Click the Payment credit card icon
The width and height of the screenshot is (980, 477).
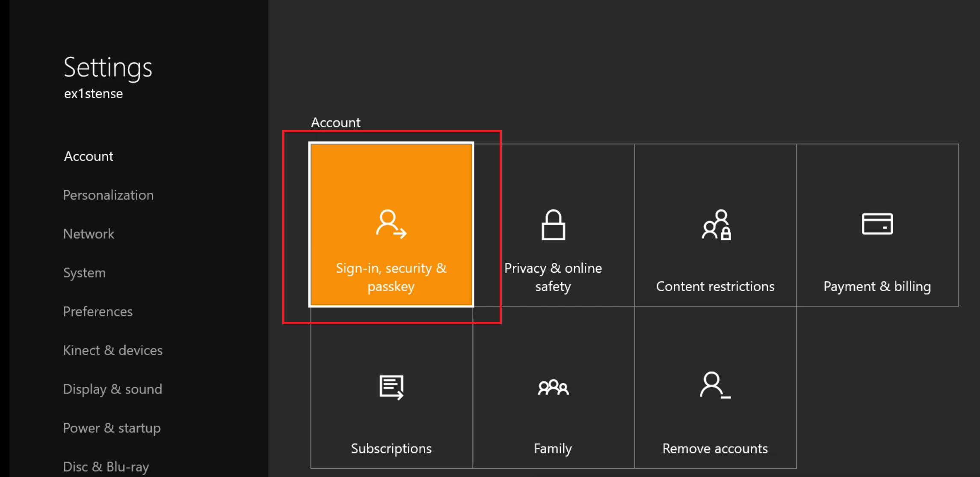pyautogui.click(x=877, y=224)
